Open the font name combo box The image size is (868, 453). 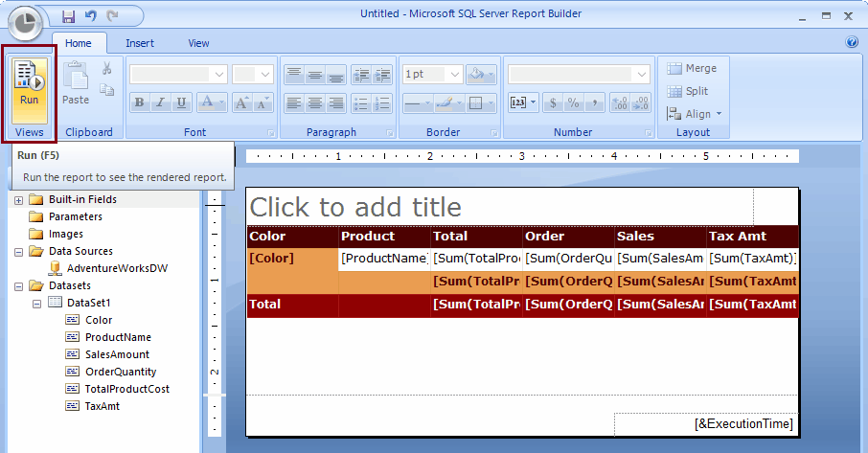pyautogui.click(x=178, y=74)
